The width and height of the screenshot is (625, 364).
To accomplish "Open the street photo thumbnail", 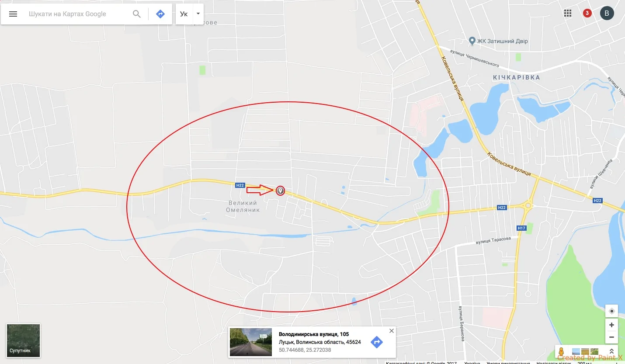I will pos(251,342).
